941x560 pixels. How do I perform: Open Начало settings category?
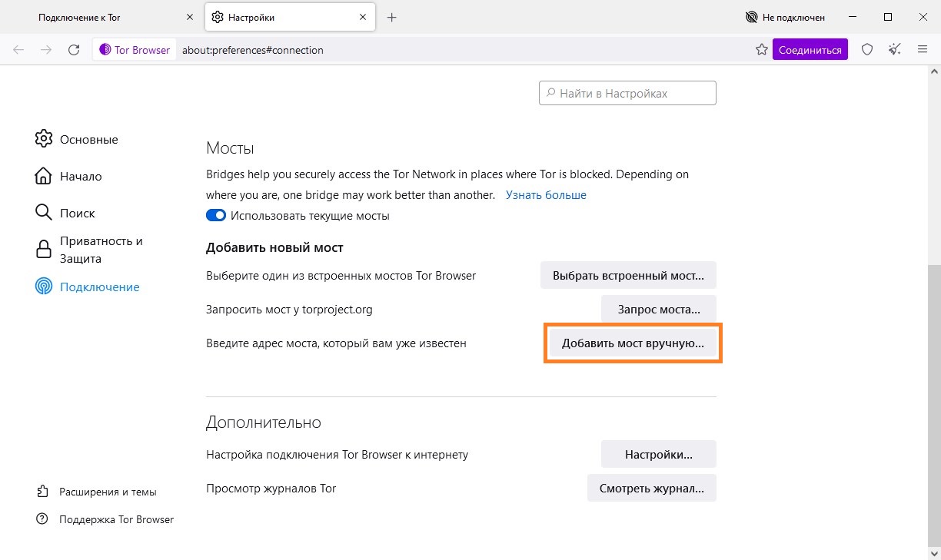click(68, 177)
